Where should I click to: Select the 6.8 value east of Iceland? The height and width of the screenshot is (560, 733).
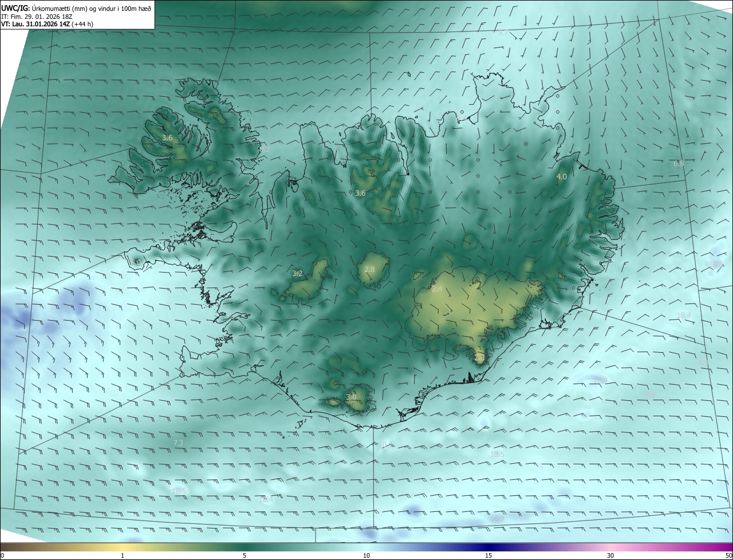point(679,164)
